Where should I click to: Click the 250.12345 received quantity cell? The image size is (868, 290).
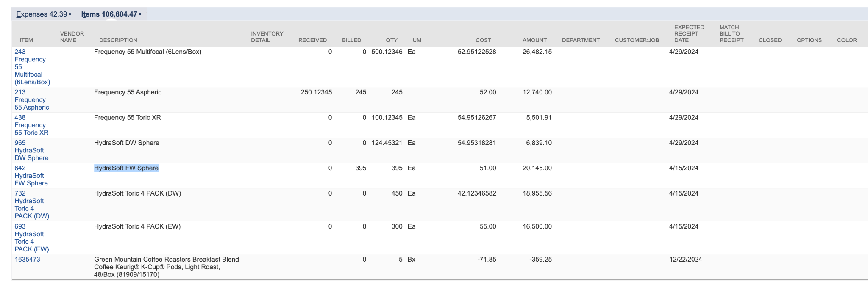(x=316, y=92)
